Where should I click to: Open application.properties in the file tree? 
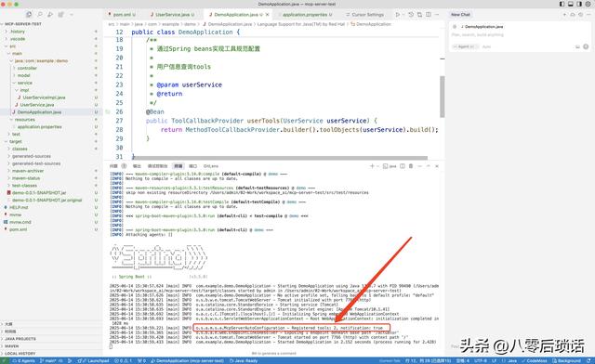click(x=39, y=126)
